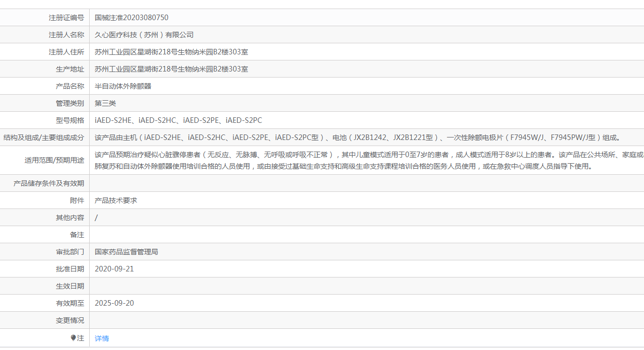Click the 产品储存条件及有效期 label

pyautogui.click(x=49, y=183)
